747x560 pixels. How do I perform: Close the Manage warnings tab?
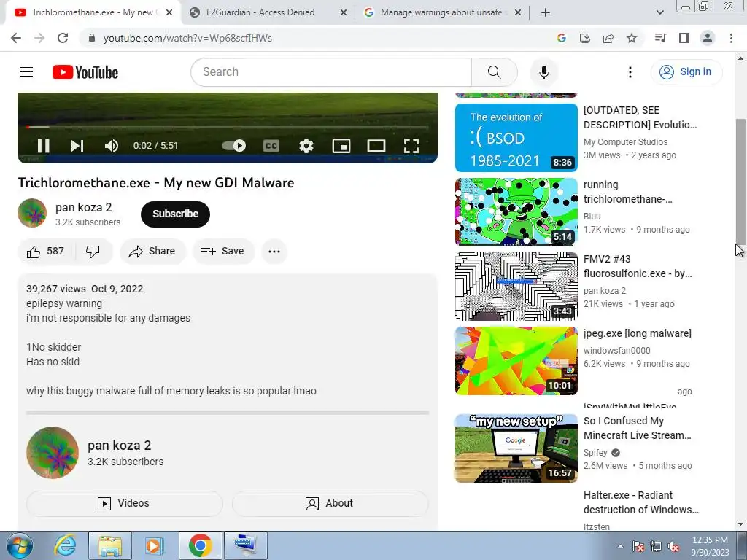coord(519,12)
